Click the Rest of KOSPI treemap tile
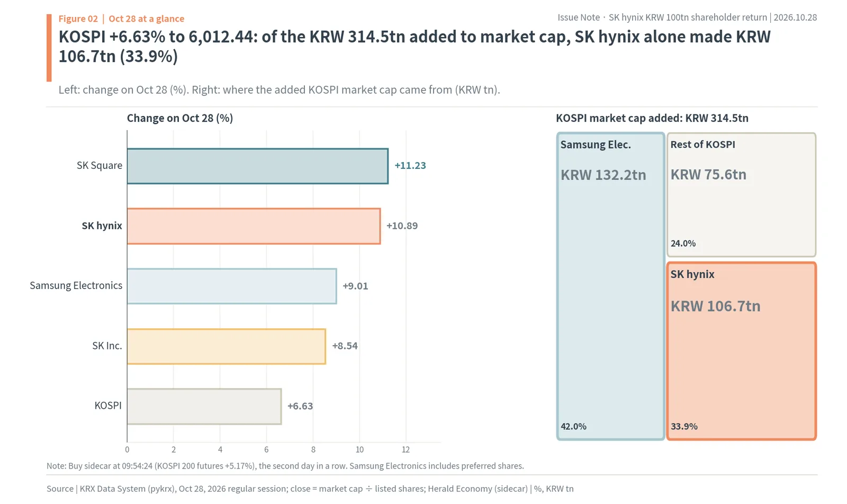Image resolution: width=847 pixels, height=504 pixels. coord(741,195)
